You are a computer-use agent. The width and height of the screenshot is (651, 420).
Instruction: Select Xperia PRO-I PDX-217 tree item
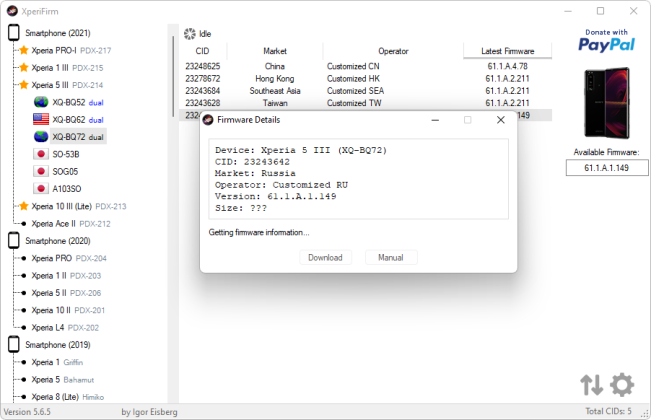[x=71, y=50]
